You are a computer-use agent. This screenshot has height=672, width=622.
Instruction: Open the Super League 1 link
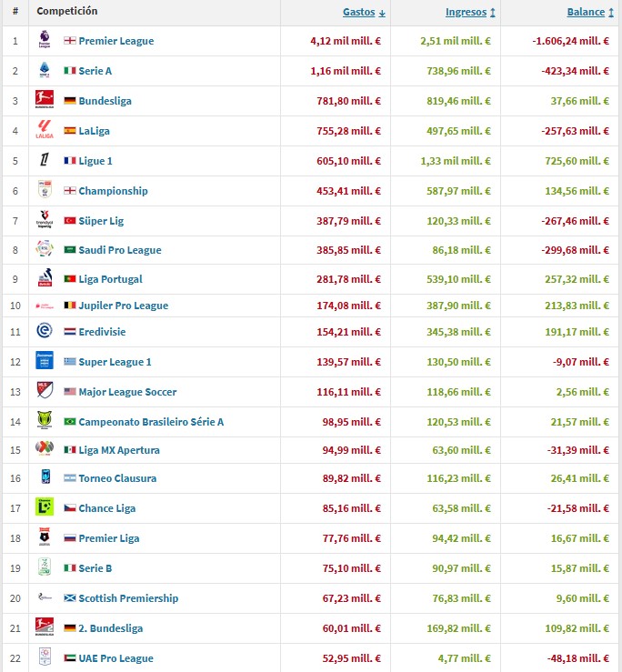115,362
